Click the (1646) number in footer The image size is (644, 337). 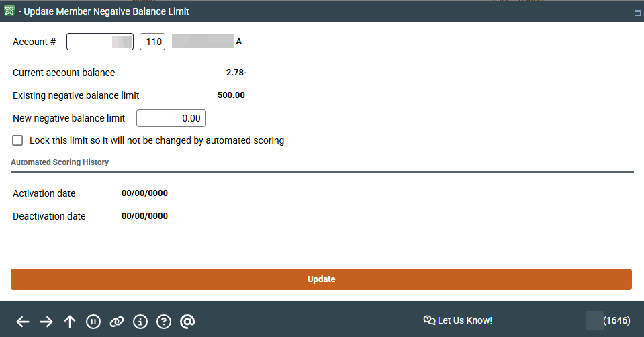616,320
